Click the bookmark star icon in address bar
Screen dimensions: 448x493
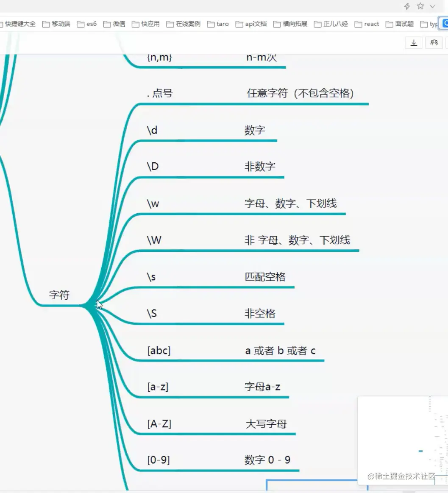point(420,6)
